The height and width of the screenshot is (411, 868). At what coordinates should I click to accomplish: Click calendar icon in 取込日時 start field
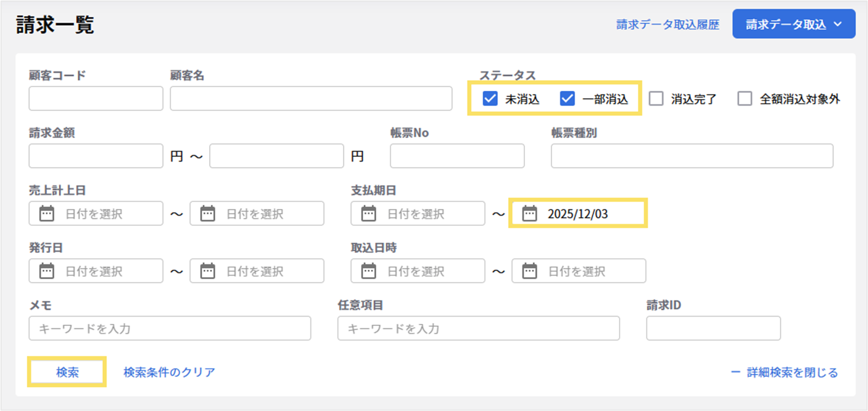point(369,271)
